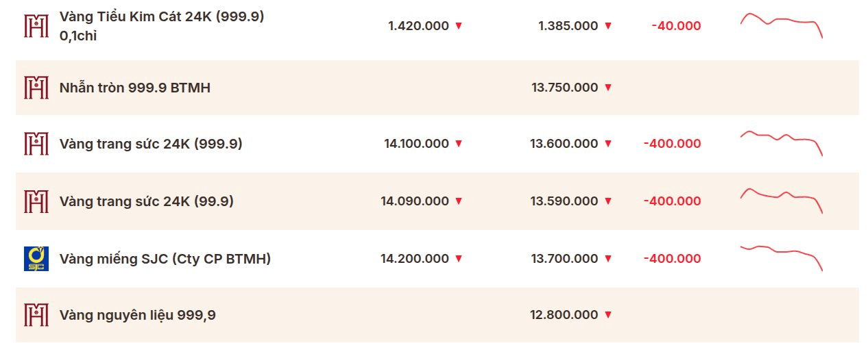This screenshot has width=868, height=343.
Task: Click the logo beside Vàng trang sức 24K (999.9)
Action: [x=36, y=144]
